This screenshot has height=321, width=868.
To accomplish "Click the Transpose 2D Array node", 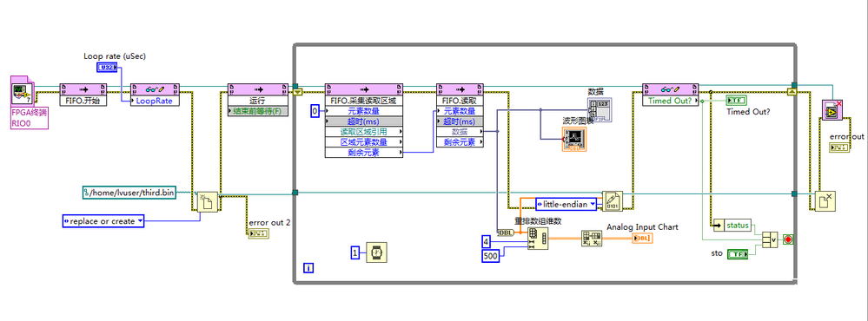I will [592, 238].
